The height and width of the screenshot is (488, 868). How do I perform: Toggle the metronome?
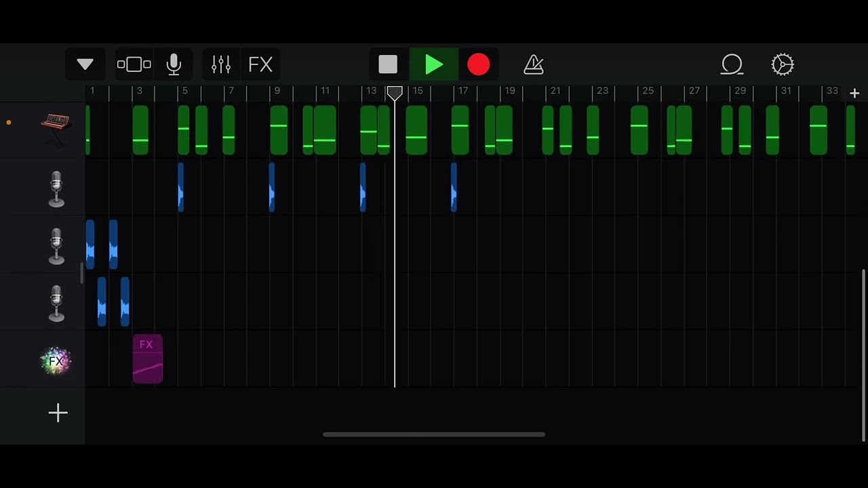(534, 64)
